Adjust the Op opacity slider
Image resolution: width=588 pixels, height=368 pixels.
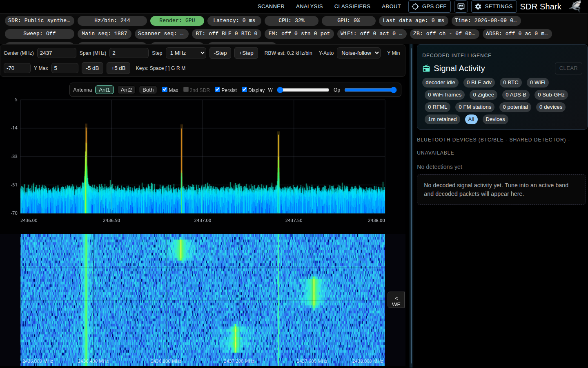pos(371,90)
